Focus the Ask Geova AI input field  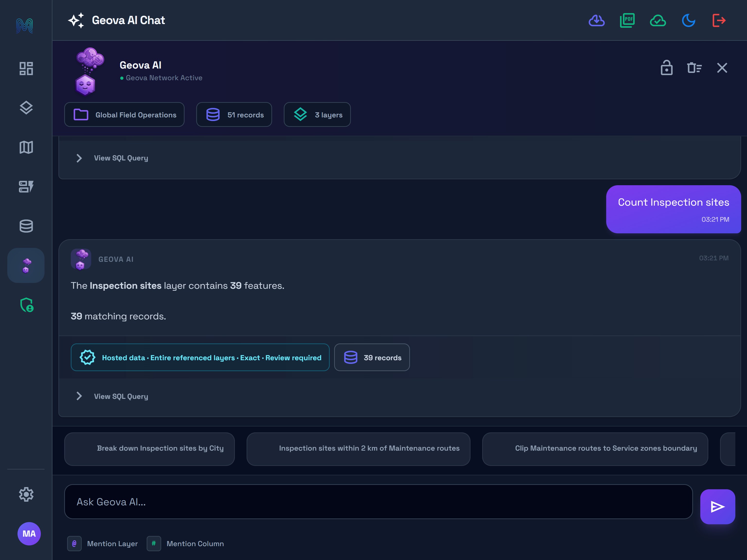pos(378,502)
